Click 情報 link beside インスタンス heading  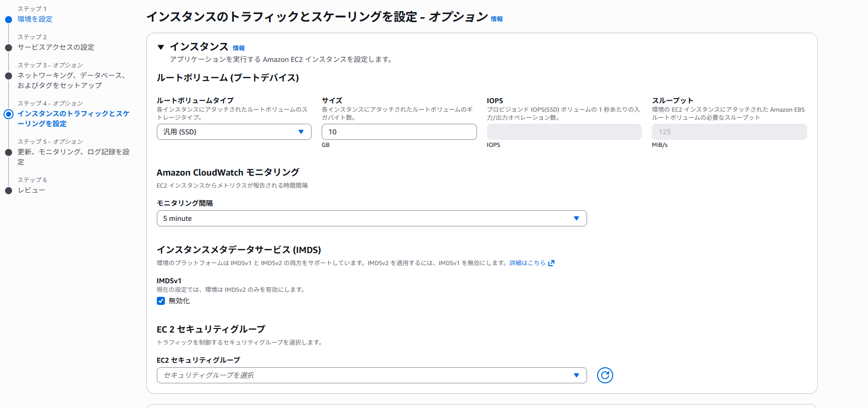pyautogui.click(x=239, y=48)
